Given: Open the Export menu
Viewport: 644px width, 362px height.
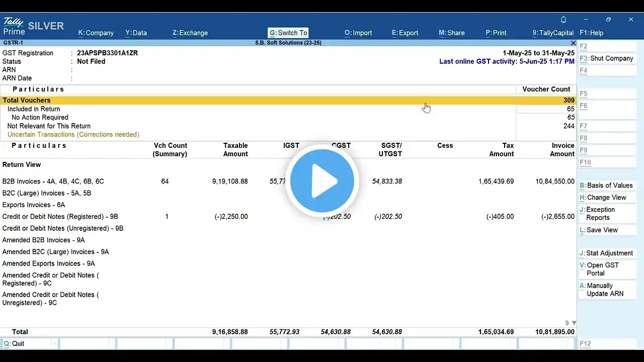Looking at the screenshot, I should [405, 33].
